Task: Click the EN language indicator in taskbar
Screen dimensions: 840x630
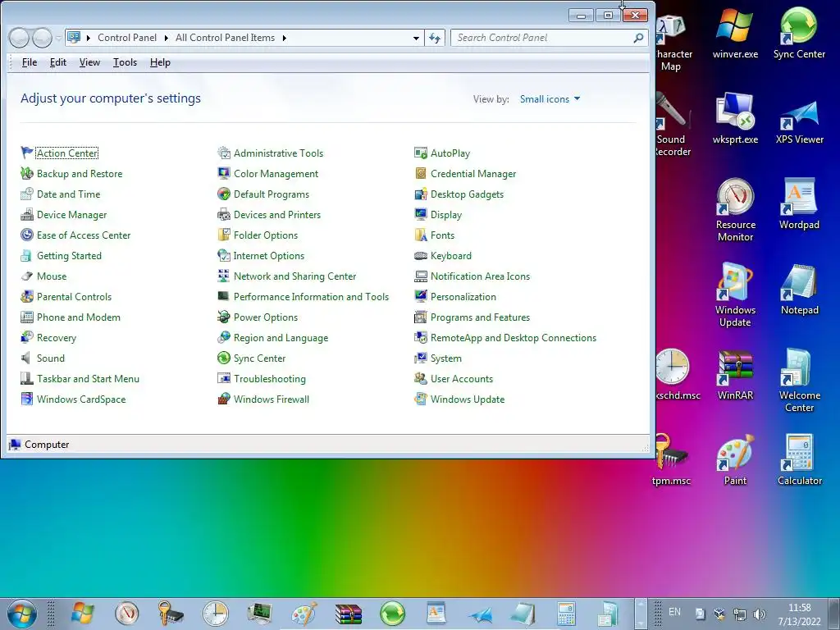Action: click(674, 612)
